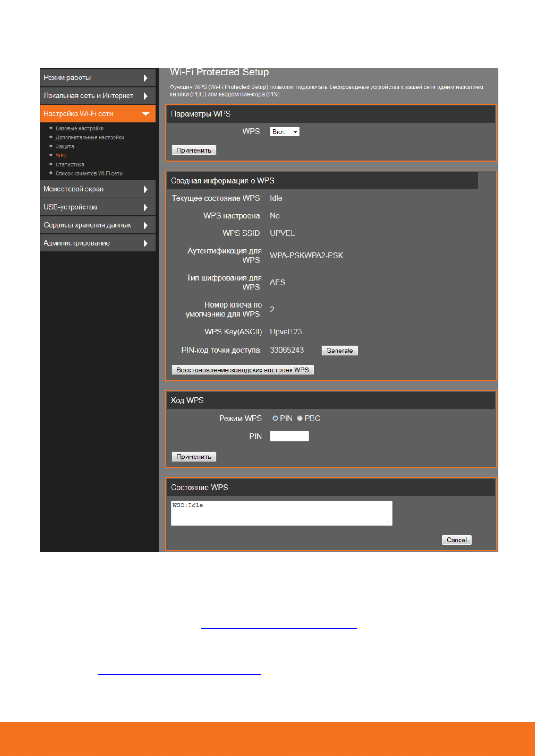Select the PBC radio button
The image size is (535, 756).
300,418
